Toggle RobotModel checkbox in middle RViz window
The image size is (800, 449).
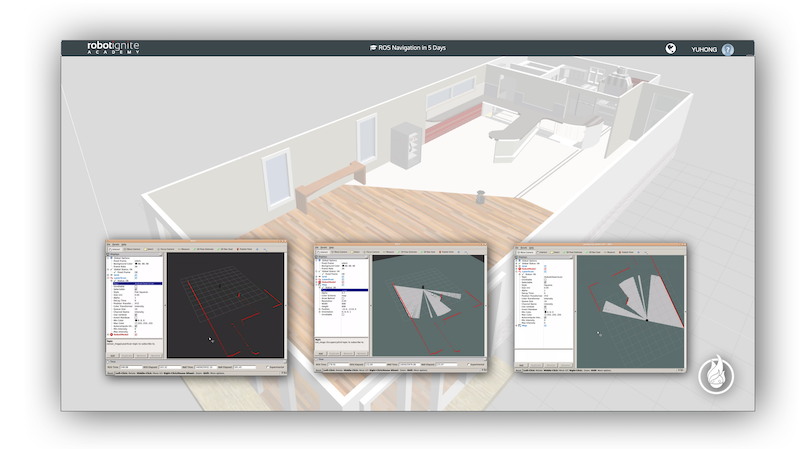pos(343,282)
